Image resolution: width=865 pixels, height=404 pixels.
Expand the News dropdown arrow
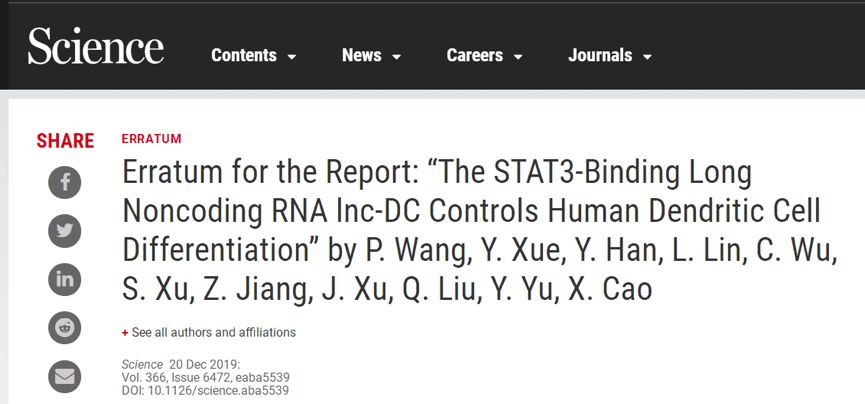(x=396, y=57)
